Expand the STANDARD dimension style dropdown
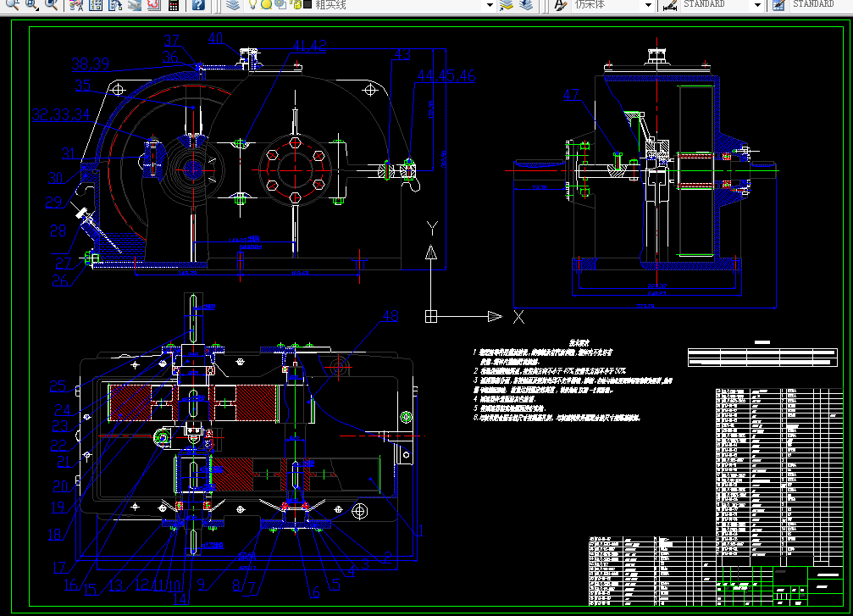Screen dimensions: 853x616 point(757,5)
